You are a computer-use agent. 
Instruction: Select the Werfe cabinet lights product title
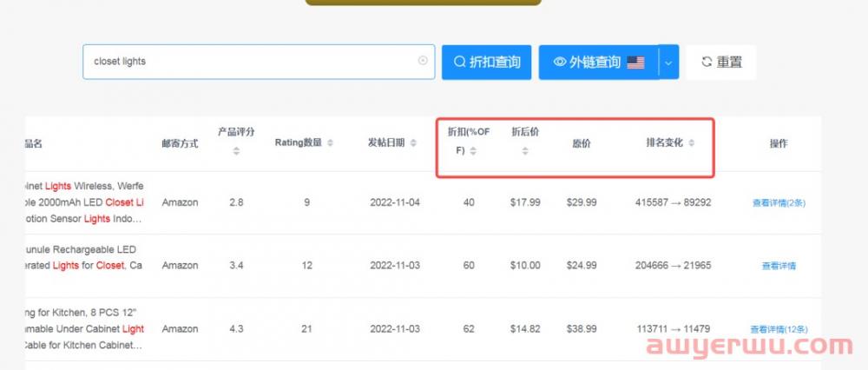click(84, 202)
